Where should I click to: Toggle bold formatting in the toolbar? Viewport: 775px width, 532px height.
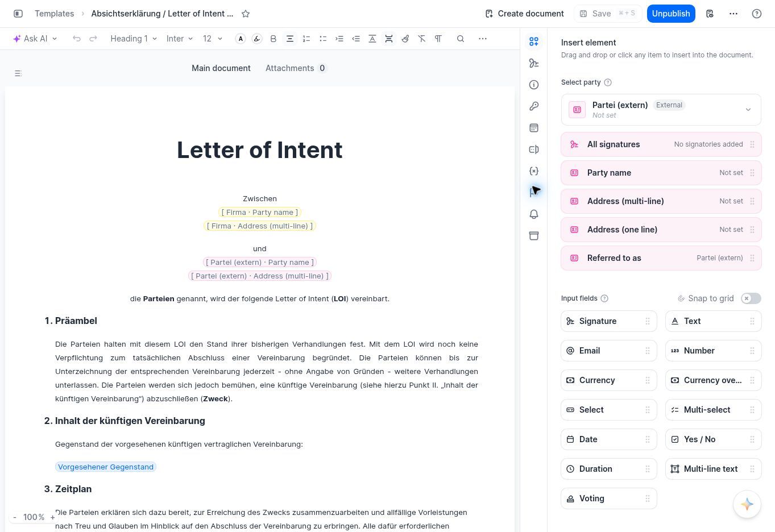coord(273,39)
